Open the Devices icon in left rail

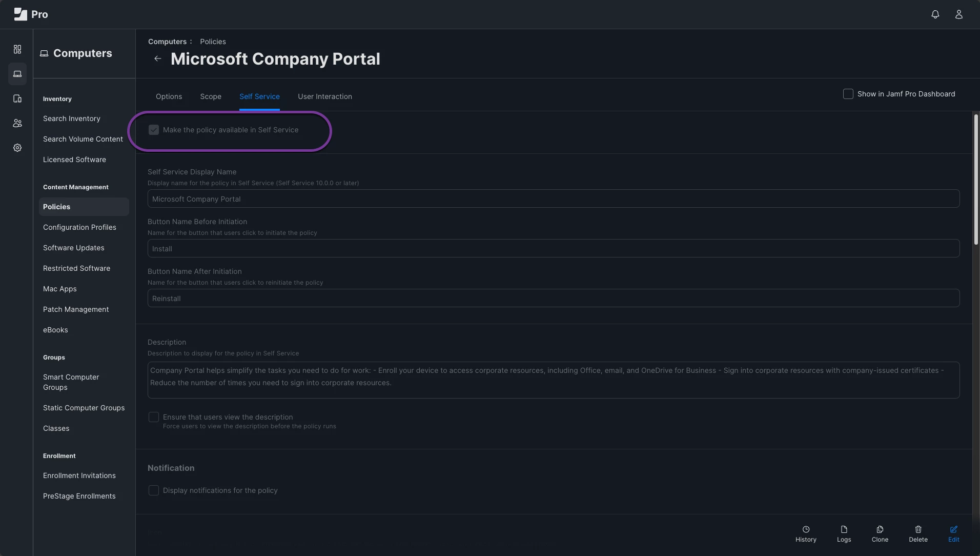17,98
